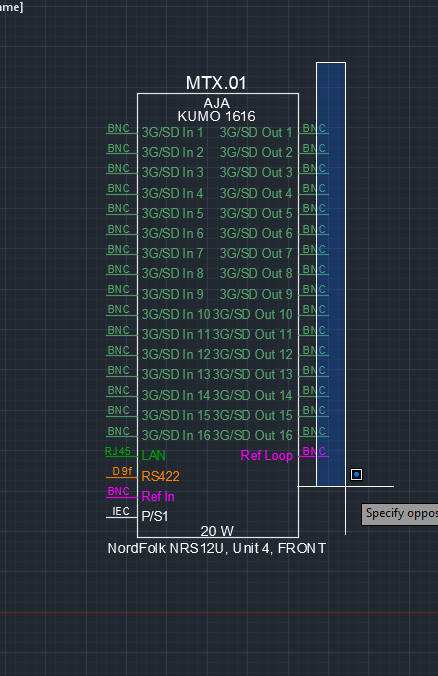The height and width of the screenshot is (676, 438).
Task: Select the NordFolk NRS12U location text
Action: pyautogui.click(x=216, y=548)
